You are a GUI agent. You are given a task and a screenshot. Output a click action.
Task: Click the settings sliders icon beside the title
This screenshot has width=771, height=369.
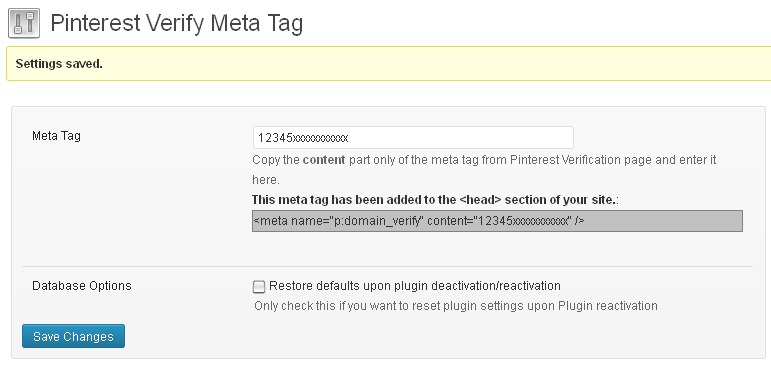point(24,23)
